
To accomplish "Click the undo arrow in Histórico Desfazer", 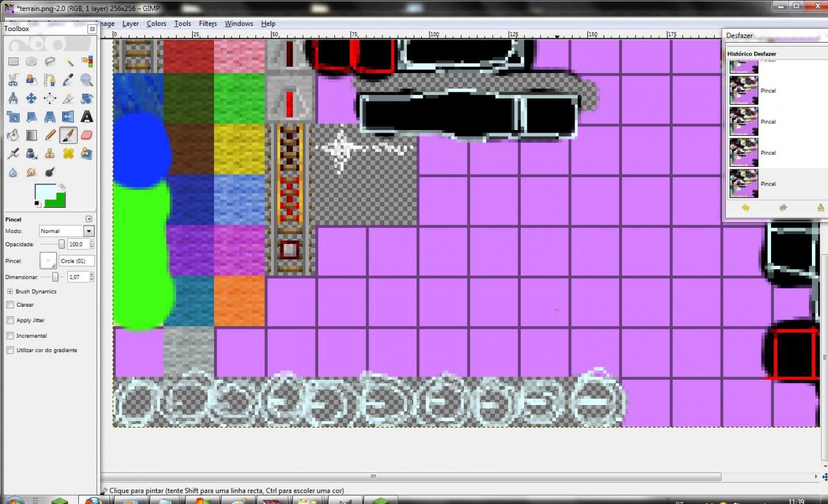I will [x=746, y=208].
